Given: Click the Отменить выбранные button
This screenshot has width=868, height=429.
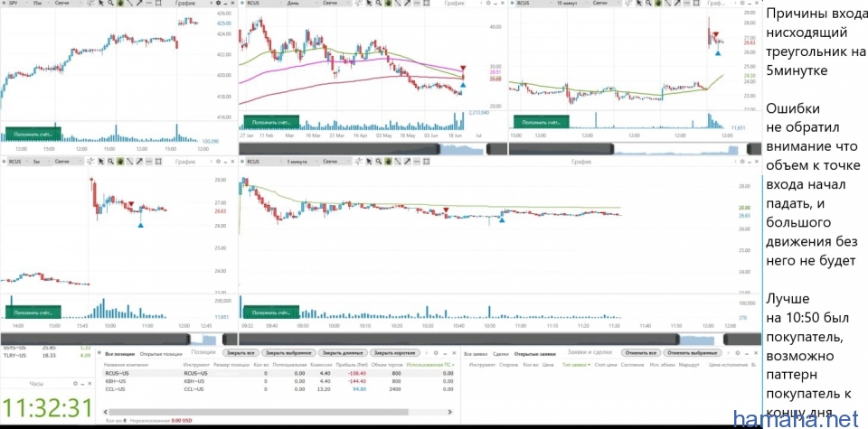Looking at the screenshot, I should 692,353.
